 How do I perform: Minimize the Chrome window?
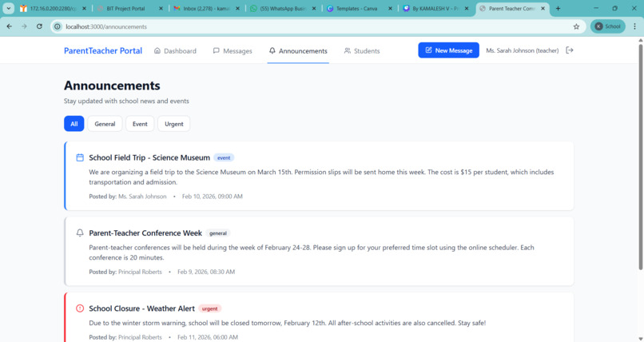click(x=596, y=8)
